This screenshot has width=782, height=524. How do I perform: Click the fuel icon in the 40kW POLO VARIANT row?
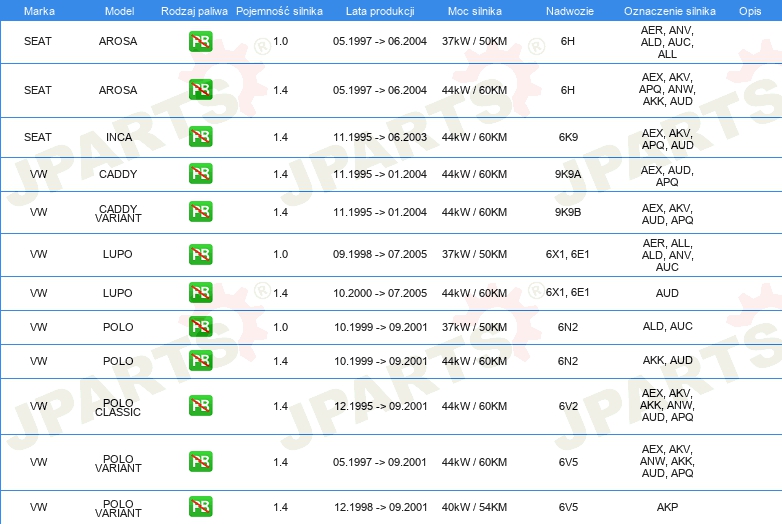click(200, 507)
